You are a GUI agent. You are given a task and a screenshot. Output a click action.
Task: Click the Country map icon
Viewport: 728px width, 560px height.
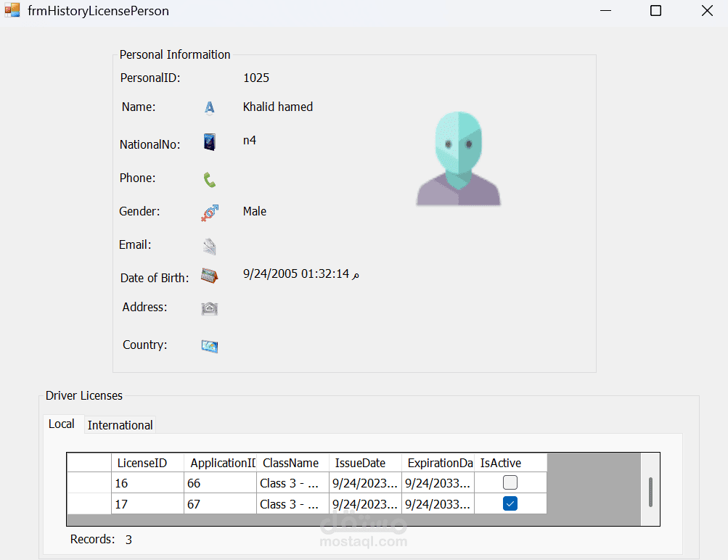210,346
